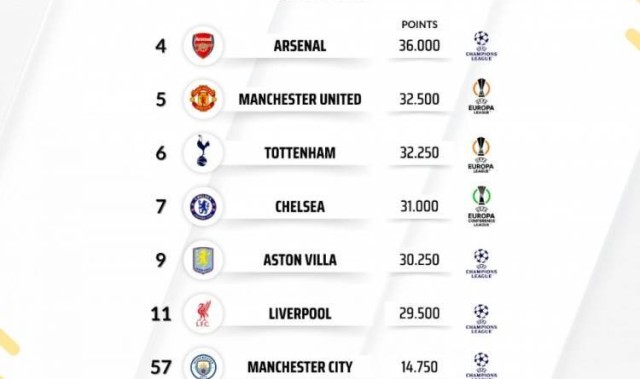Select the TOTTENHAM name label
The image size is (640, 379).
click(300, 153)
